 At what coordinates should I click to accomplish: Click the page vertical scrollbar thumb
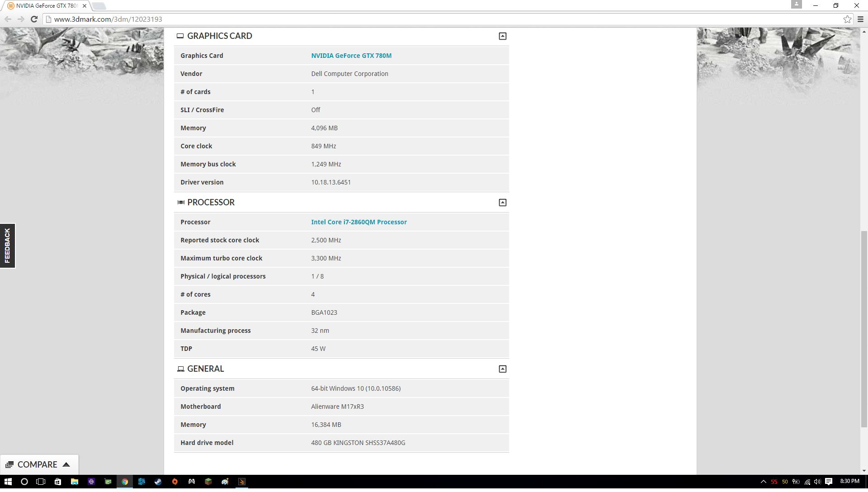[x=864, y=329]
